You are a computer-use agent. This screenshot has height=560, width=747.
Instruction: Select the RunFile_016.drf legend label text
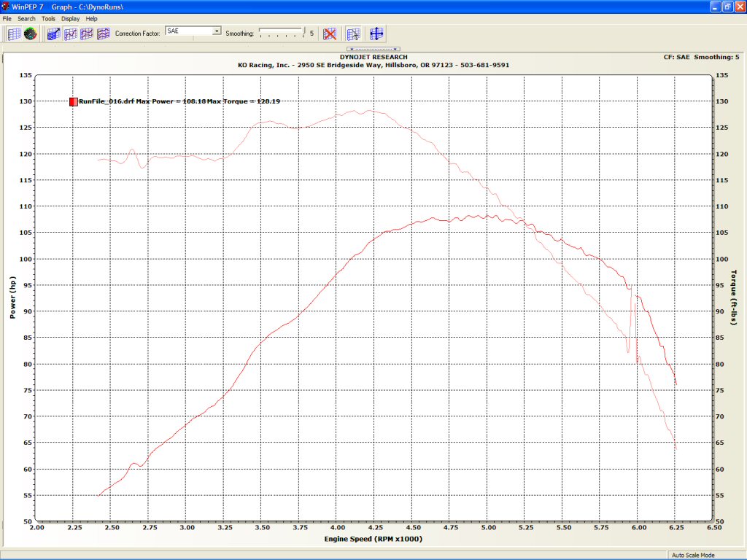point(106,101)
